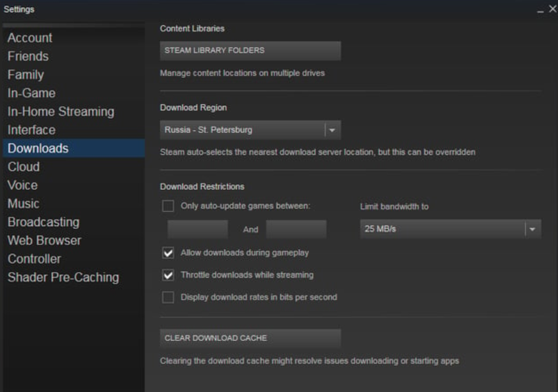Click Clear Download Cache button
The width and height of the screenshot is (558, 392).
coord(250,338)
